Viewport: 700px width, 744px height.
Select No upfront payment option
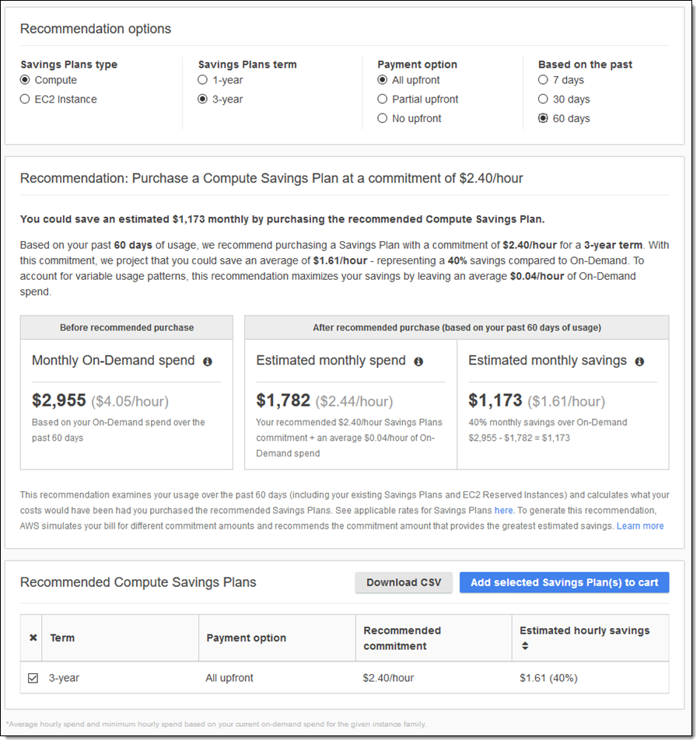tap(383, 119)
